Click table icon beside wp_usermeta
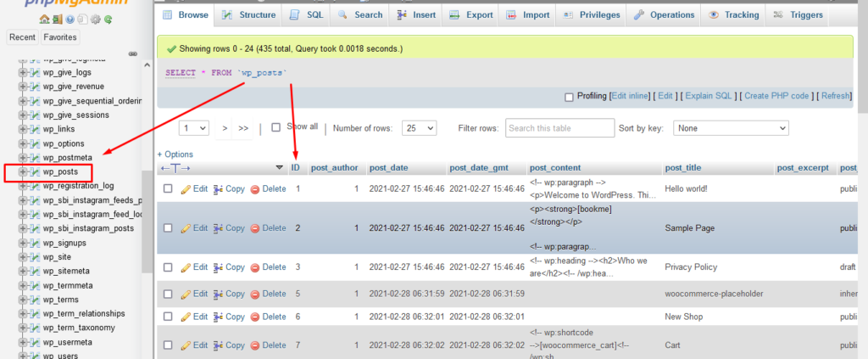 point(35,342)
